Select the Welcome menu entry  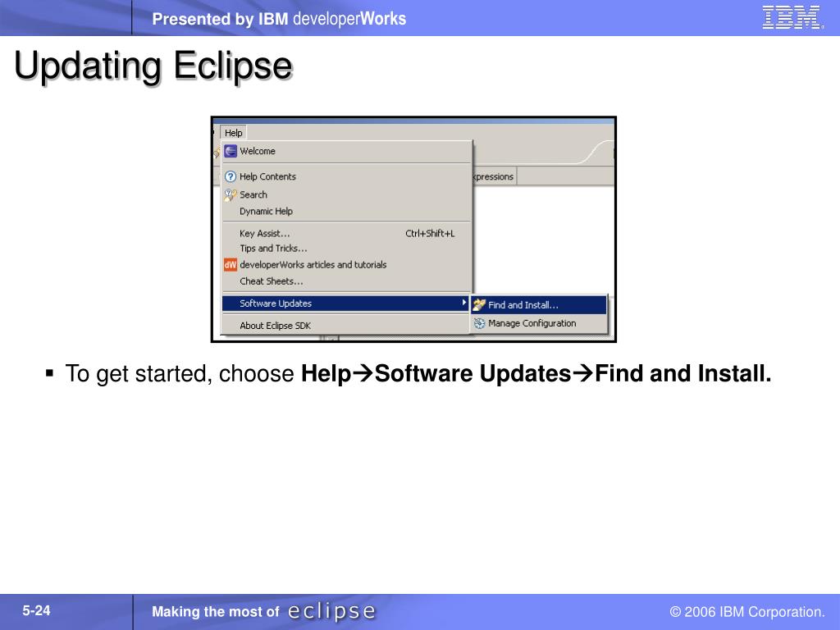pyautogui.click(x=346, y=151)
